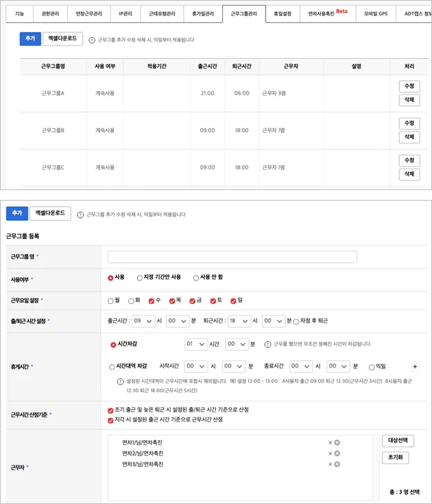Remove 연차1 from the worker list

point(337,442)
